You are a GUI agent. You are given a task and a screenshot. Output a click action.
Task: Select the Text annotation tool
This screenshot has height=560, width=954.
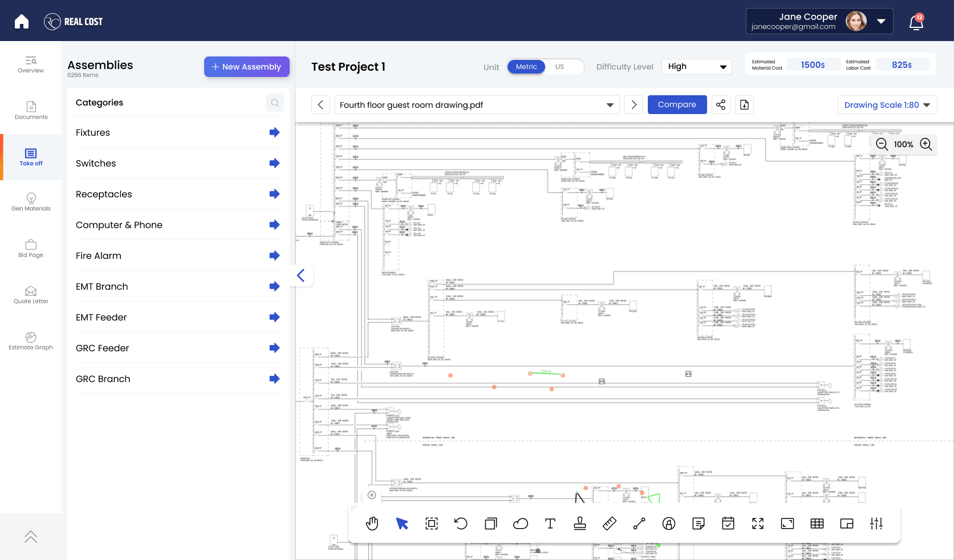(550, 524)
